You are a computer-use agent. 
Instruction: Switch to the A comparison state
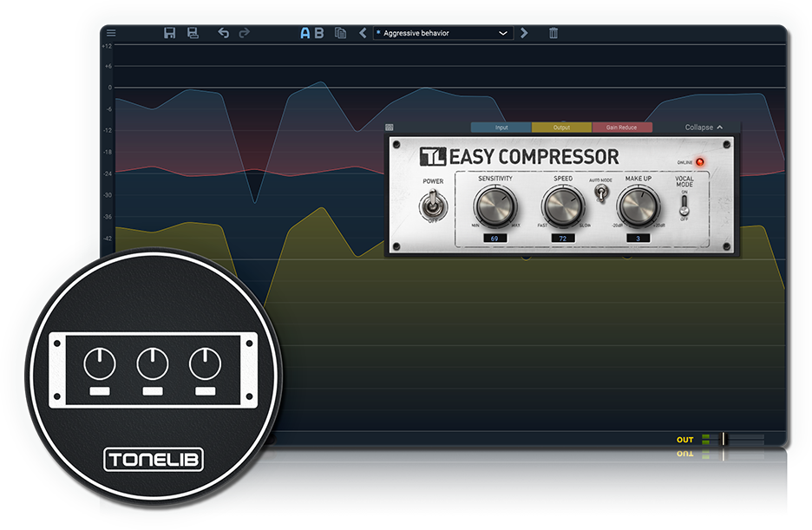pos(305,33)
